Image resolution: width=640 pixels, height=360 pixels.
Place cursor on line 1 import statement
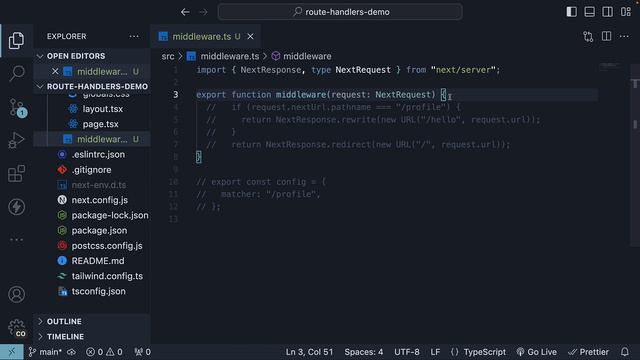348,70
